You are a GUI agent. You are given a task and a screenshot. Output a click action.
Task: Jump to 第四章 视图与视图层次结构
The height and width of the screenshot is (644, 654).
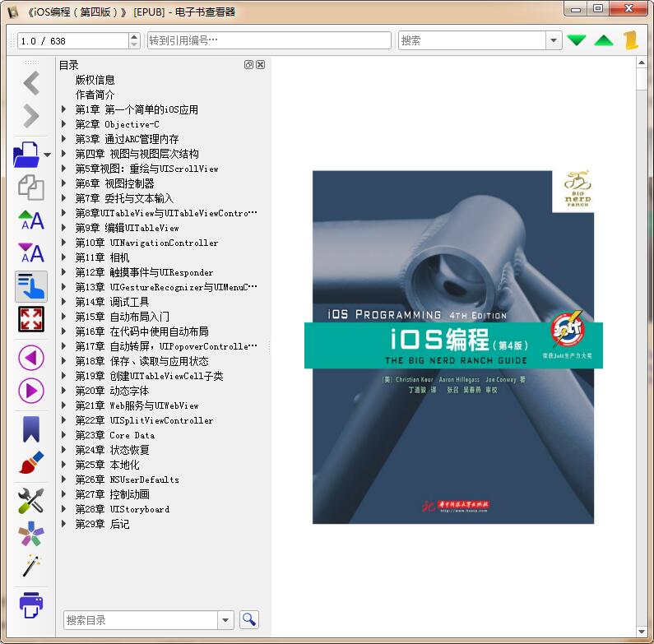coord(137,154)
